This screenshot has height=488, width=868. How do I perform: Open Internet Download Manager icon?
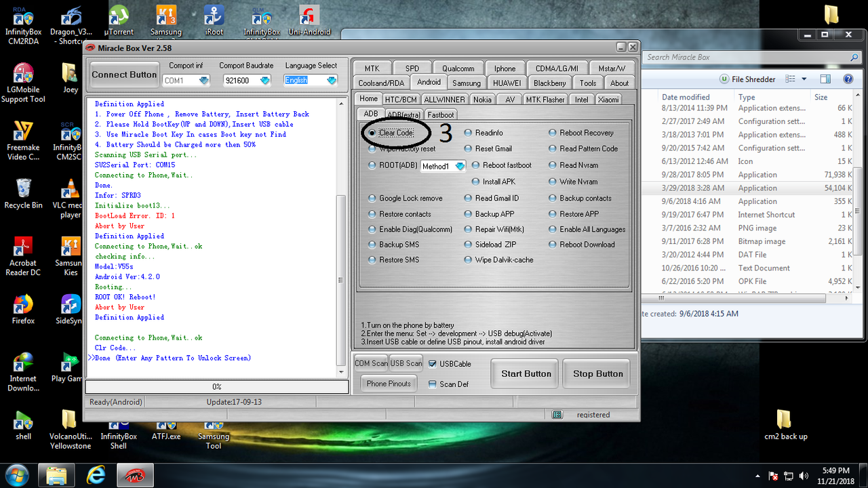click(x=23, y=371)
